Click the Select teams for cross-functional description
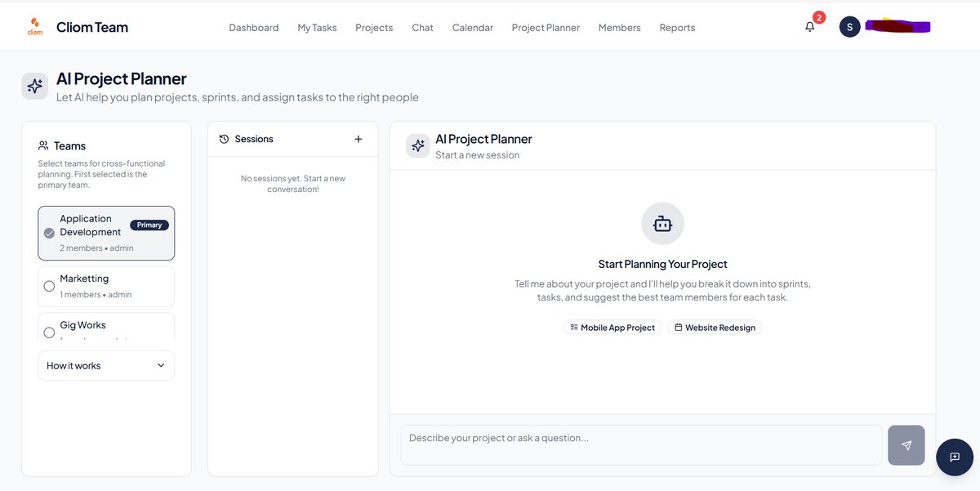Screen dimensions: 980x491 [x=101, y=174]
